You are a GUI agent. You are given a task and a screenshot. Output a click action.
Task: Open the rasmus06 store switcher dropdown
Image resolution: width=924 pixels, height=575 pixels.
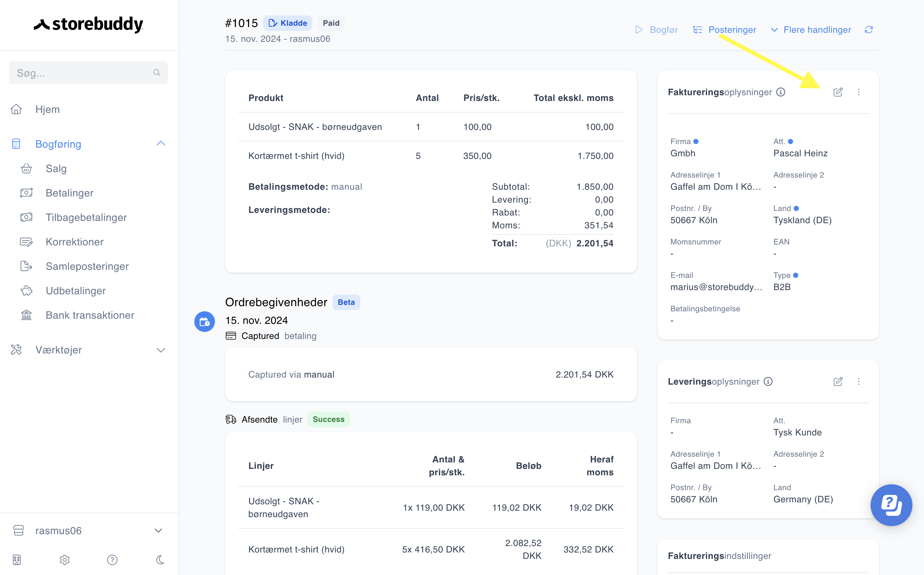tap(158, 531)
